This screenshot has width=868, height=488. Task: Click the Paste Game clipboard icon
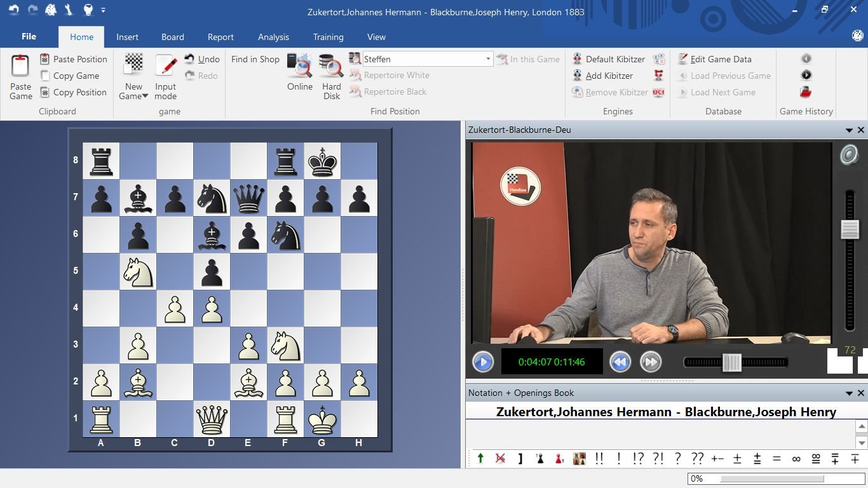(20, 67)
